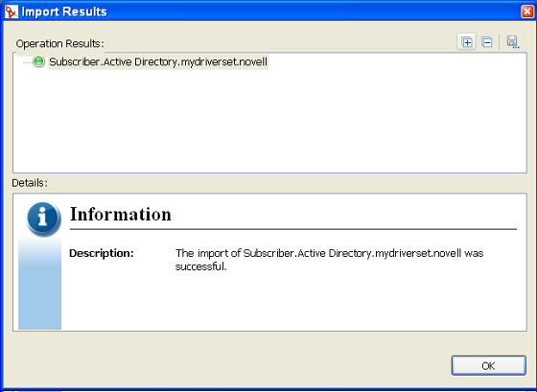Click the Information heading text
This screenshot has height=392, width=537.
pos(120,215)
